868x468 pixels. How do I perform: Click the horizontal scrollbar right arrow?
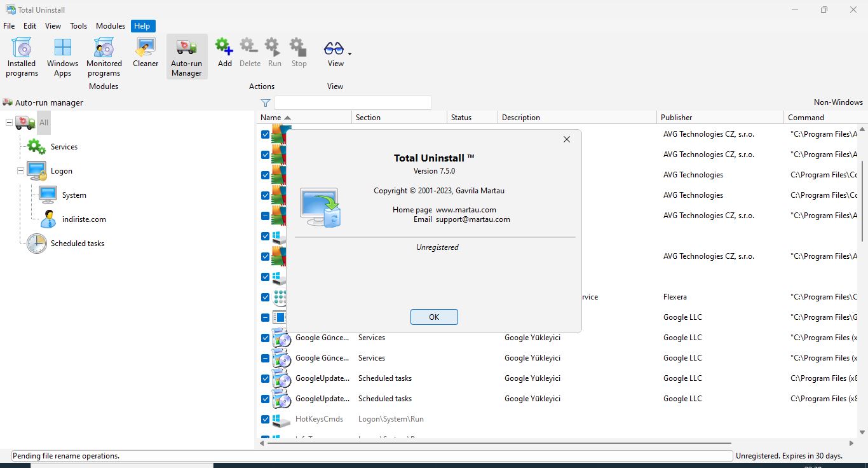coord(851,443)
